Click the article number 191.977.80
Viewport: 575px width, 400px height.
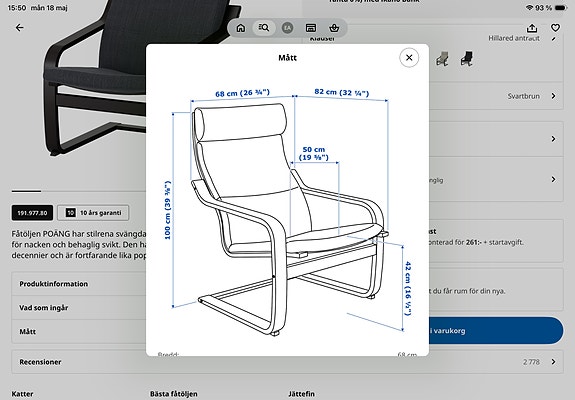click(32, 213)
